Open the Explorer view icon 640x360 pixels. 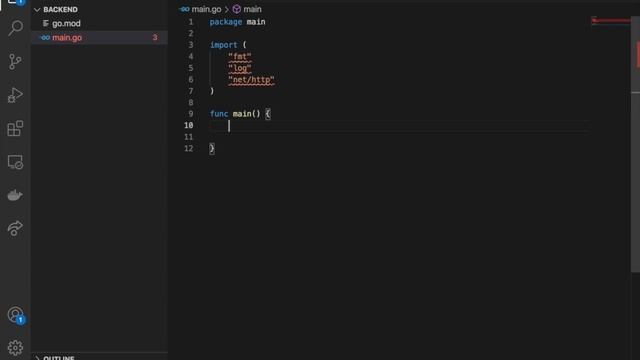(15, 2)
